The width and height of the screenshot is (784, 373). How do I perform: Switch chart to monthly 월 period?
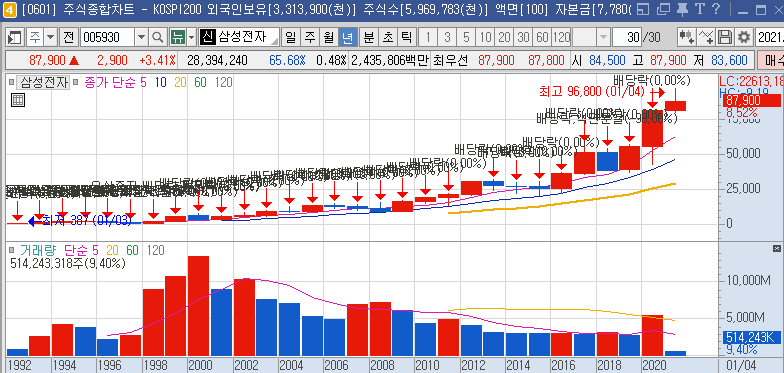(328, 36)
